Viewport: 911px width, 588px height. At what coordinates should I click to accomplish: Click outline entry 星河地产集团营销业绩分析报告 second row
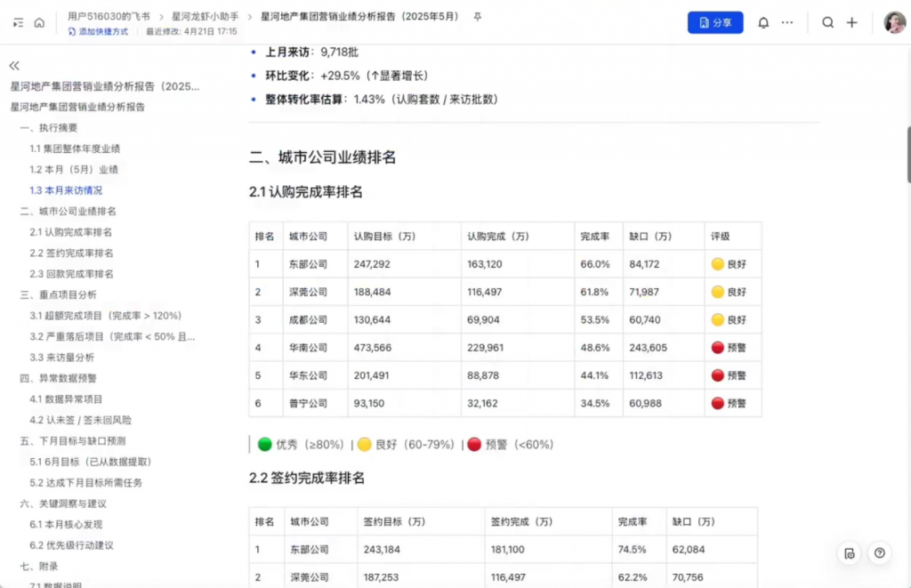click(77, 107)
